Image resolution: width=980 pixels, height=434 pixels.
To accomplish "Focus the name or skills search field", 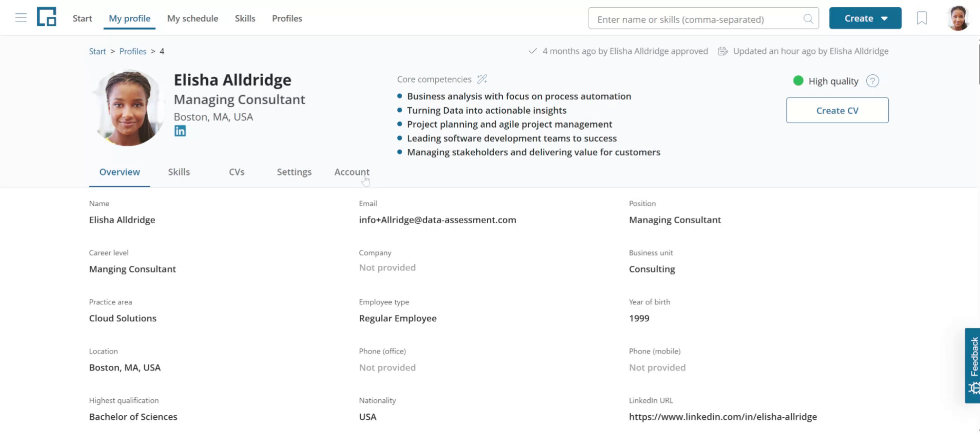I will (x=703, y=19).
